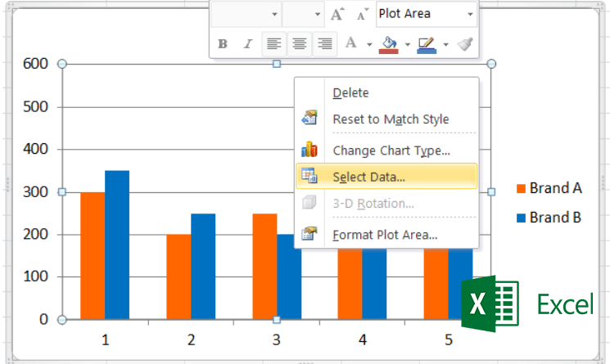
Task: Click the Change Chart Type icon
Action: tap(310, 149)
